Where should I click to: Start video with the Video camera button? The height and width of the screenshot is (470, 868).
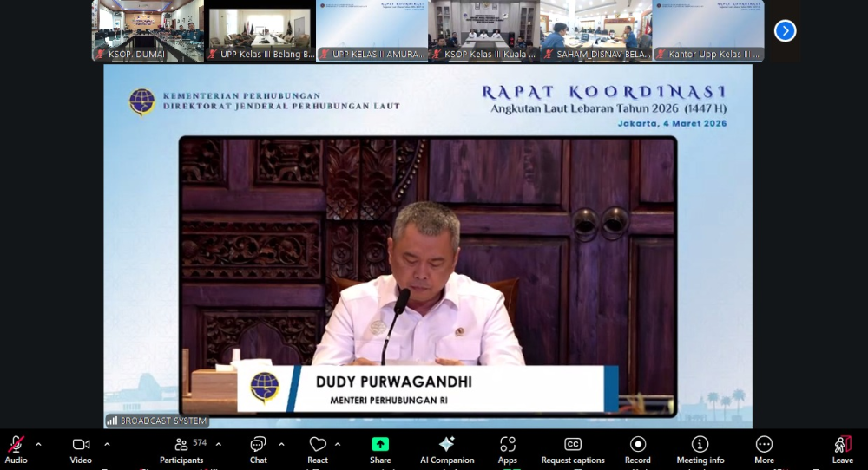click(x=81, y=450)
